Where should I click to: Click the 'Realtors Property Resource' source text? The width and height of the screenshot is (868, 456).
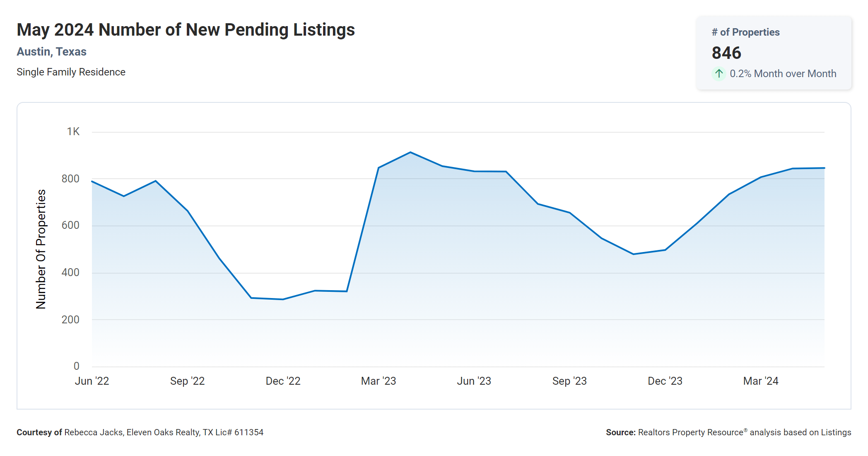tap(690, 432)
